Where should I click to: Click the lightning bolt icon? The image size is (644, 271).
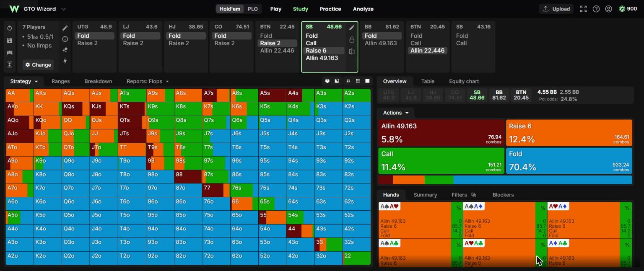[65, 61]
